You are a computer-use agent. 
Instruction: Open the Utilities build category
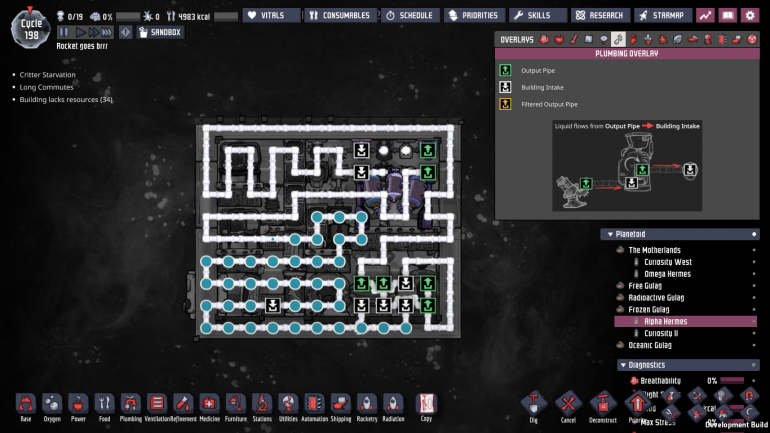coord(288,407)
